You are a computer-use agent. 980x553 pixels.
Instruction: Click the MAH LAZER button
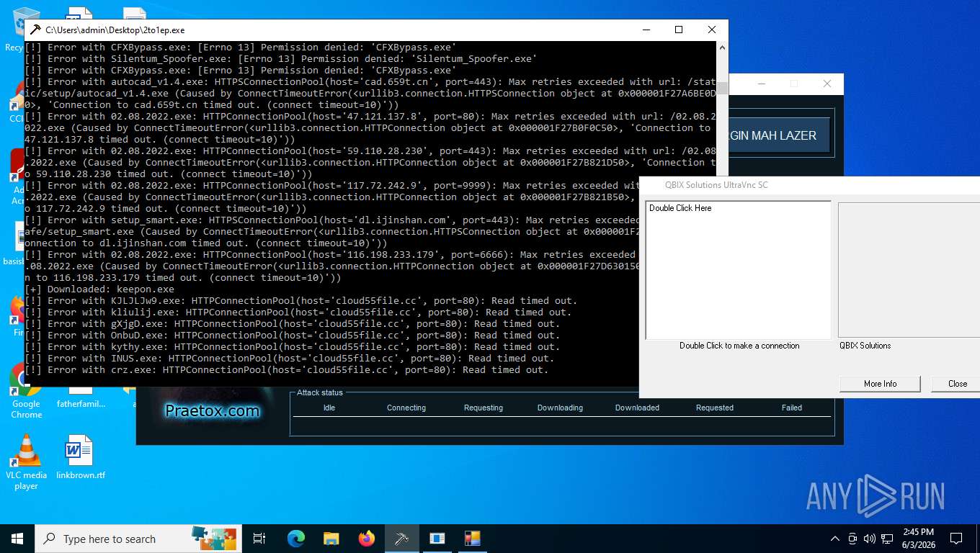tap(779, 135)
